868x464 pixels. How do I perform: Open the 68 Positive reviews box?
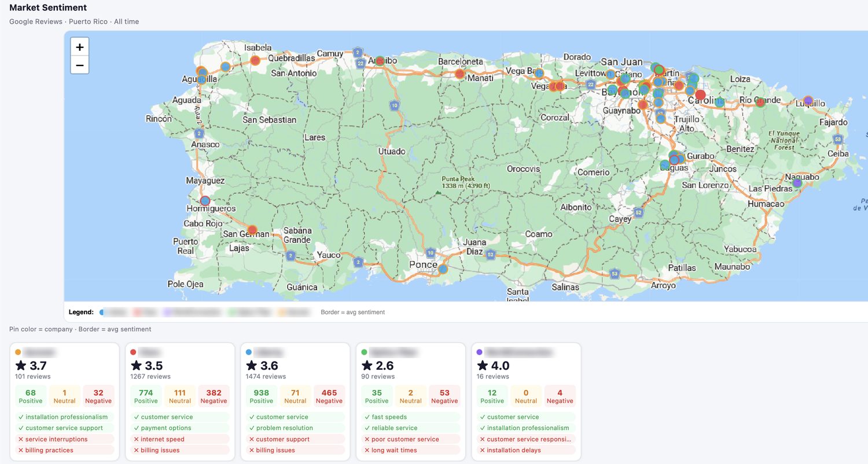click(31, 396)
